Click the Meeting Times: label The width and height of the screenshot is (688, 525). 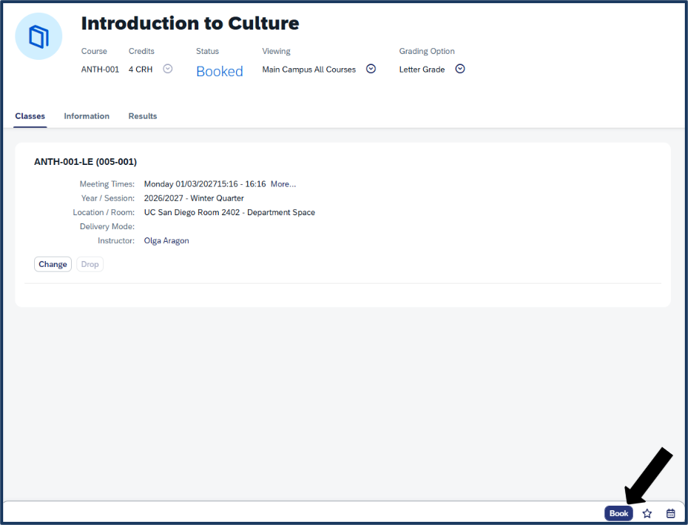pyautogui.click(x=107, y=184)
